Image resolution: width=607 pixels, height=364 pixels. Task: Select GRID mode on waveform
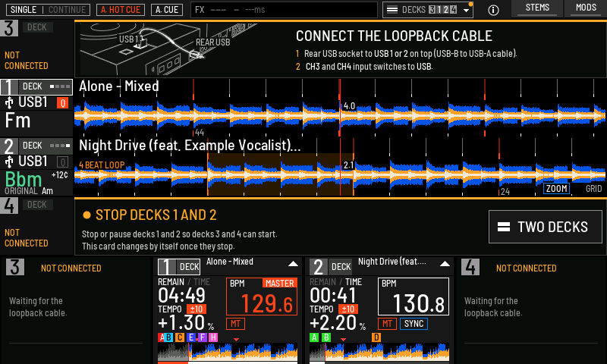coord(593,189)
